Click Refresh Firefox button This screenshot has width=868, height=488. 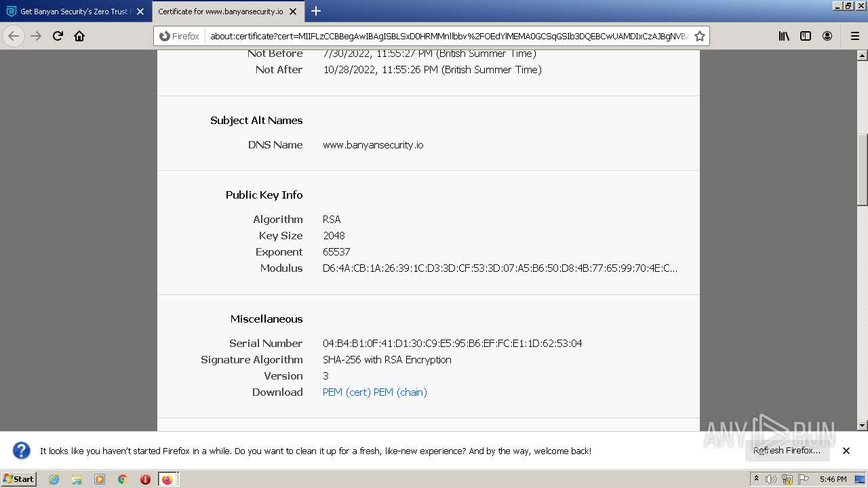click(787, 451)
